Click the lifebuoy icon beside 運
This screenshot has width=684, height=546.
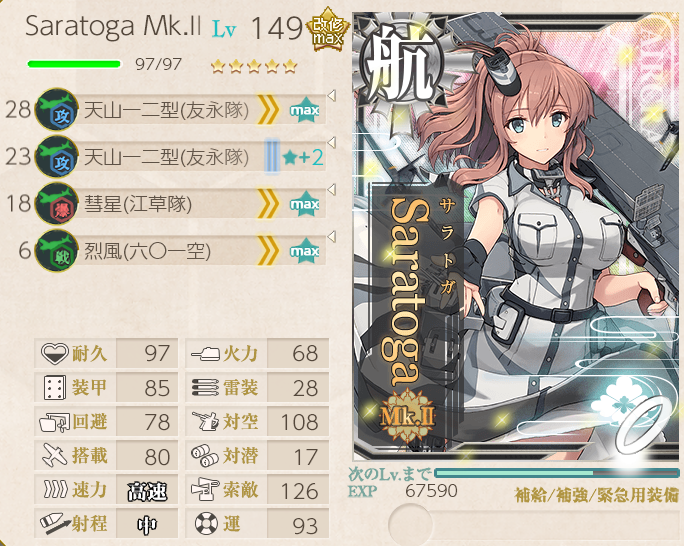click(x=206, y=524)
